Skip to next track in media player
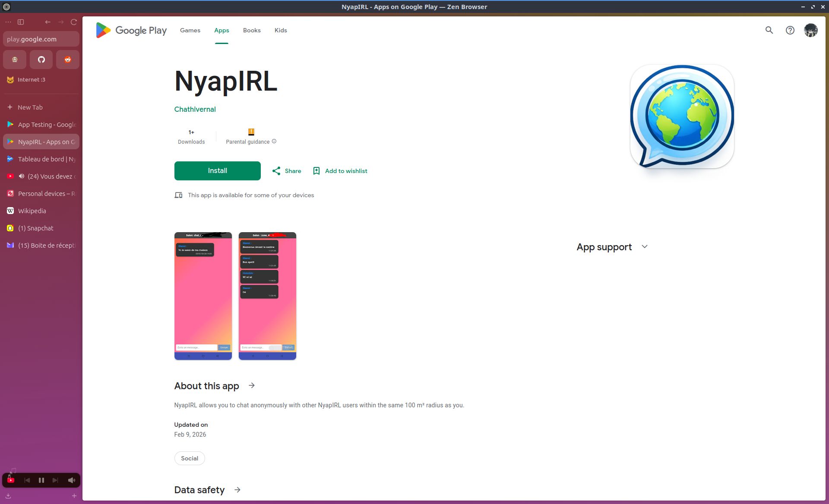The width and height of the screenshot is (829, 504). pyautogui.click(x=55, y=480)
